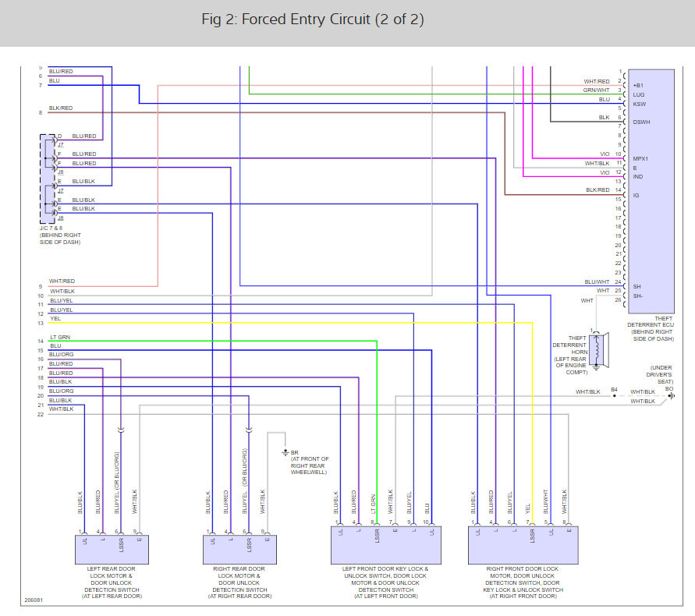Click the 'LT GRN' wire label at left pin 14

(60, 338)
